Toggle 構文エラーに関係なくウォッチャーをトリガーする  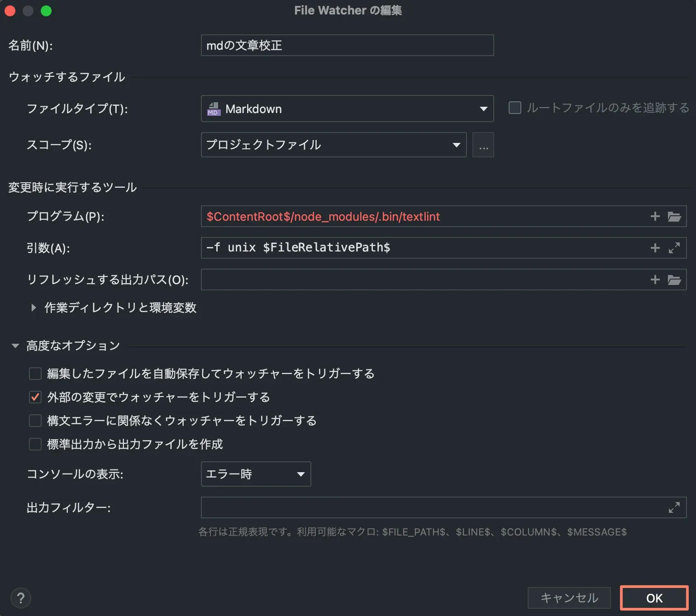point(35,421)
